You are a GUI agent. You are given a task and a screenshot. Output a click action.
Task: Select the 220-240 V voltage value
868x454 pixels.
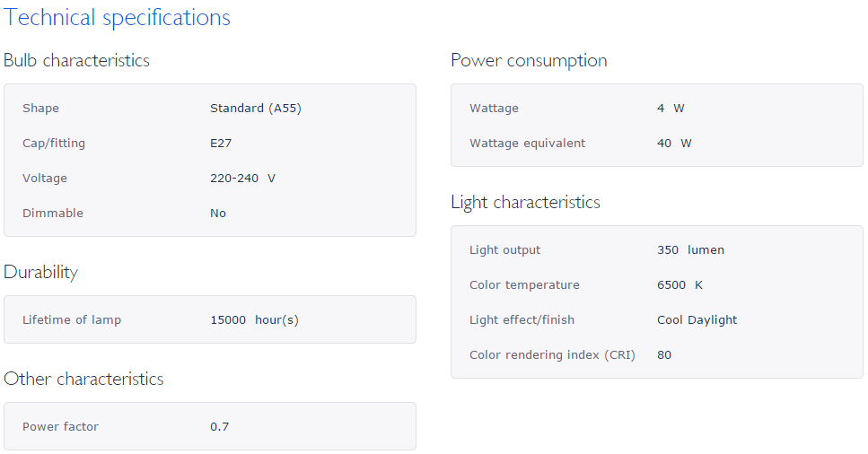tap(242, 178)
